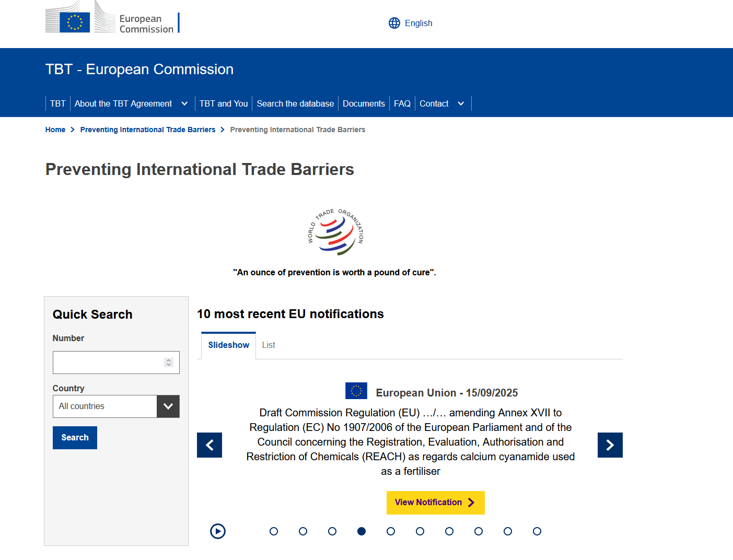Jump to slide 2 dot

[x=303, y=531]
